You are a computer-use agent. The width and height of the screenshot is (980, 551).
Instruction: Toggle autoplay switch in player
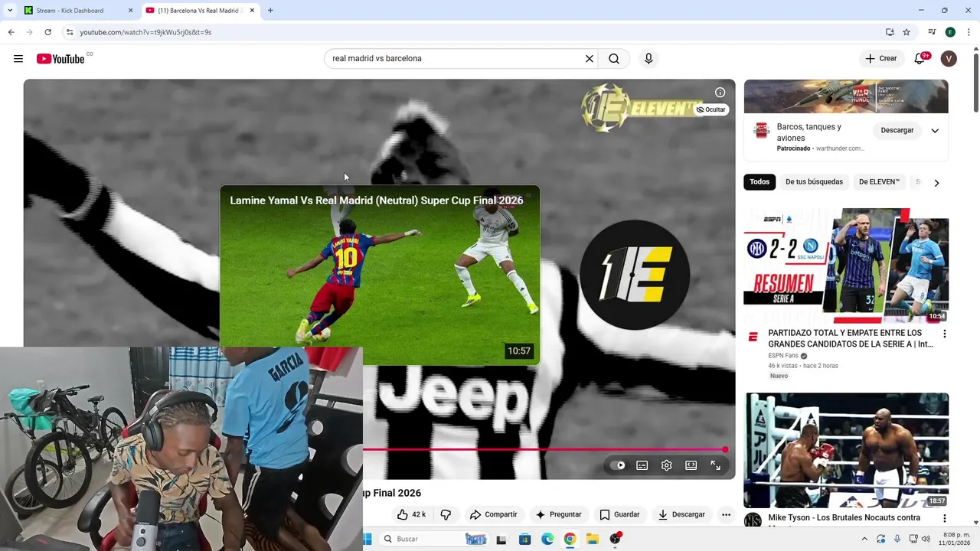[x=619, y=465]
